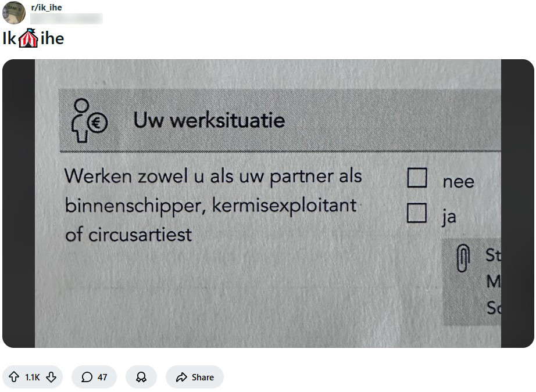Click the blurred username under r/ik_ihe

click(66, 19)
